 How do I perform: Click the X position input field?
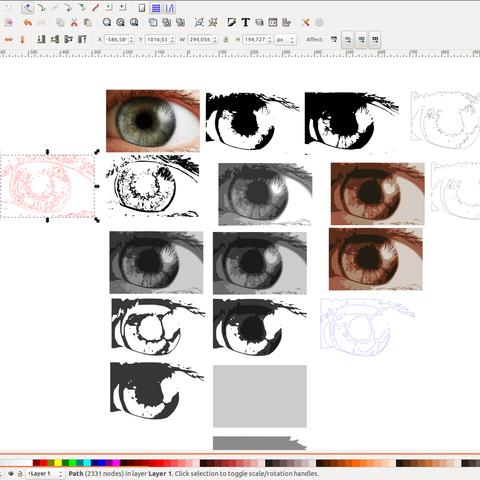coord(117,40)
